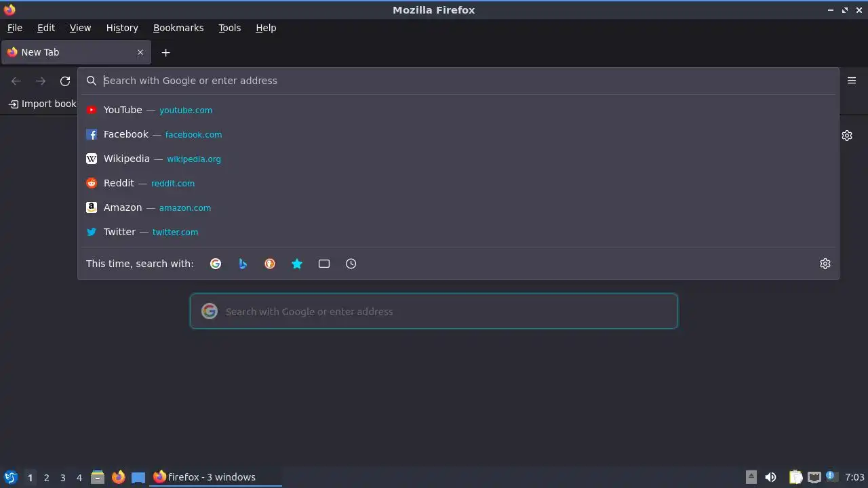This screenshot has width=868, height=488.
Task: Open search settings gear in dropdown
Action: tap(825, 264)
